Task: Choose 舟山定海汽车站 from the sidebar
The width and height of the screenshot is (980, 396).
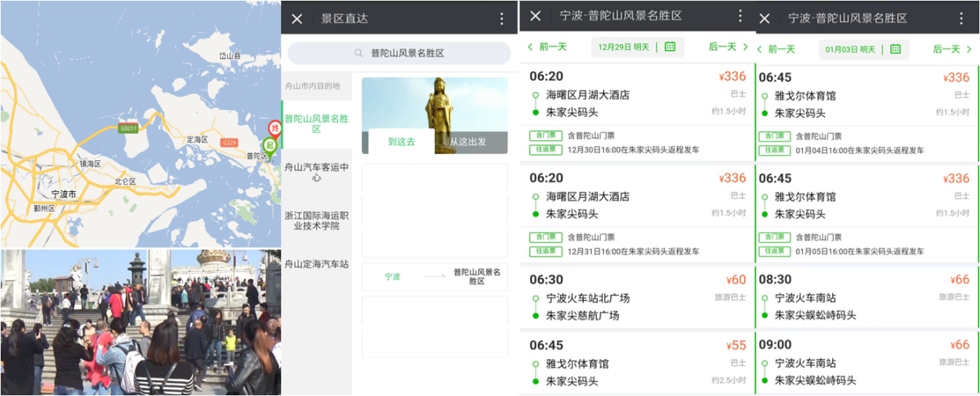Action: 317,263
